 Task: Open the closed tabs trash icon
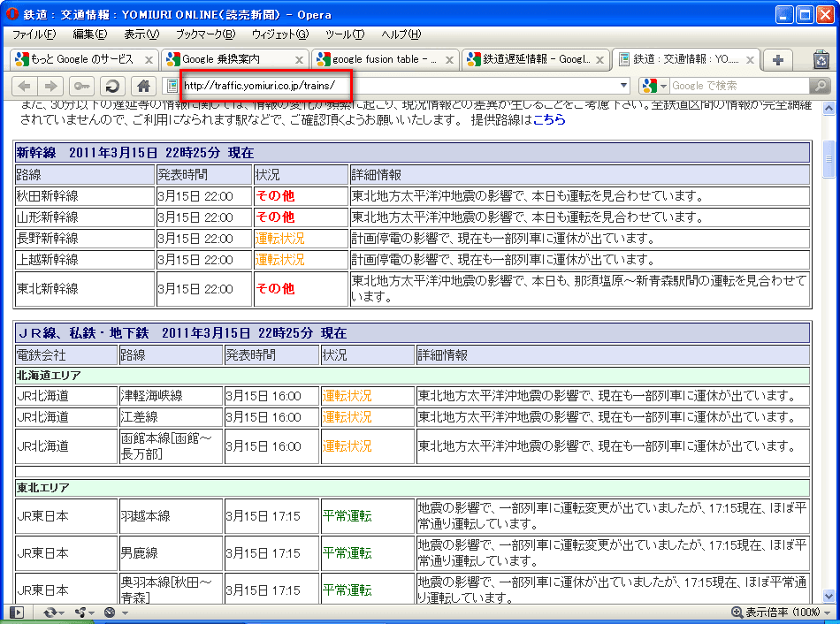[x=821, y=59]
